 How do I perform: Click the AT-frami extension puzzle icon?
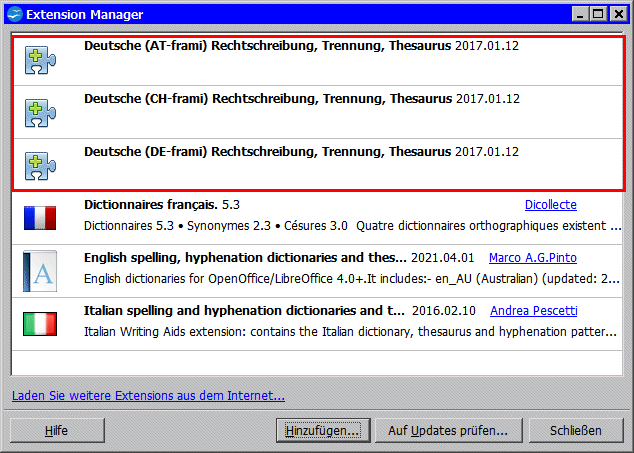tap(40, 60)
